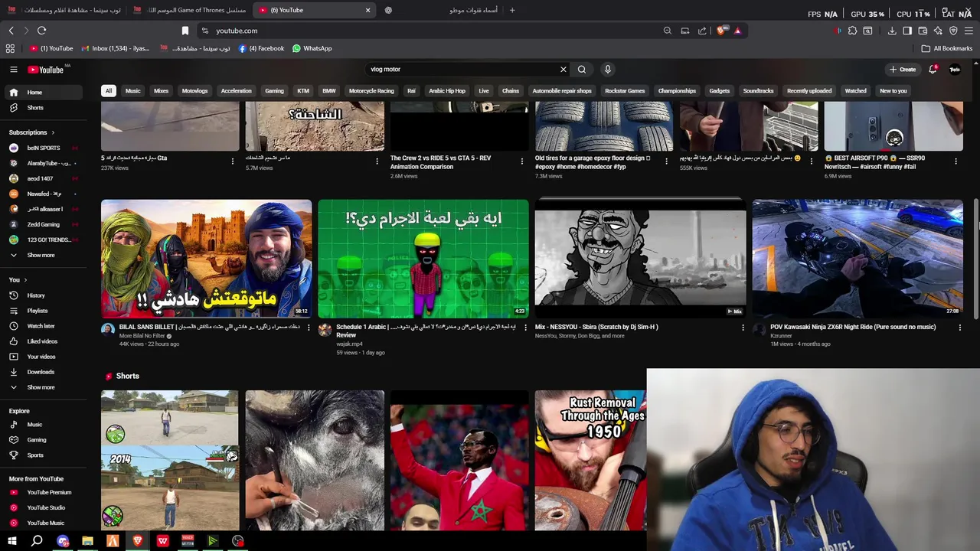Open options for Kawasaki Ninja video

(x=959, y=328)
